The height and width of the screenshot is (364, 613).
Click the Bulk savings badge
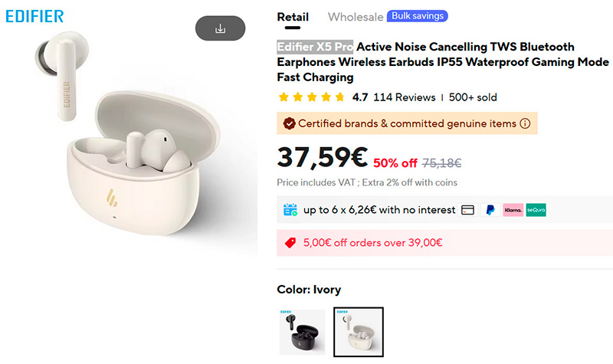click(418, 16)
